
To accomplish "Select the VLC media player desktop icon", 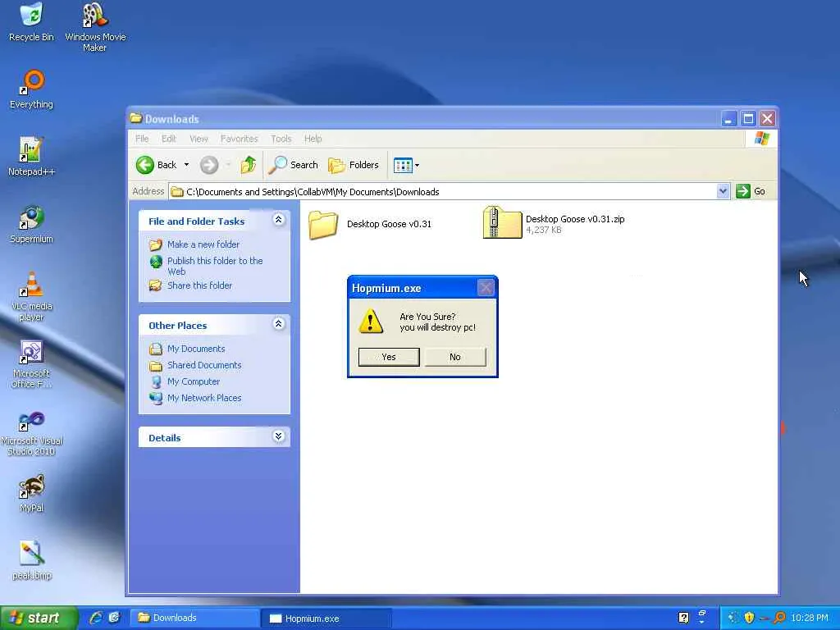I will click(x=32, y=296).
